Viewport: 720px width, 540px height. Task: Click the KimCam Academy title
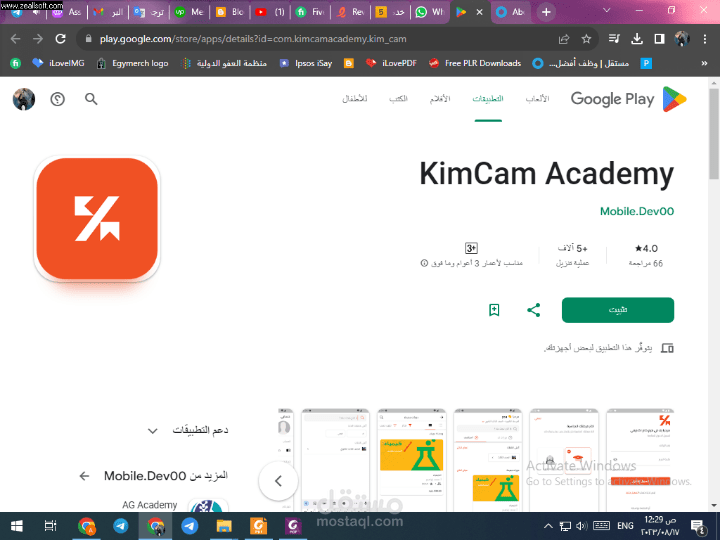click(x=546, y=174)
